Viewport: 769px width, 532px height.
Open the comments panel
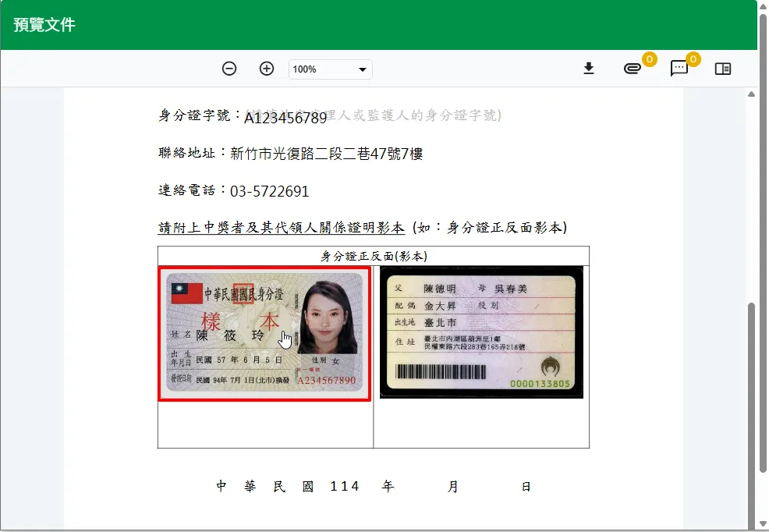click(x=679, y=70)
